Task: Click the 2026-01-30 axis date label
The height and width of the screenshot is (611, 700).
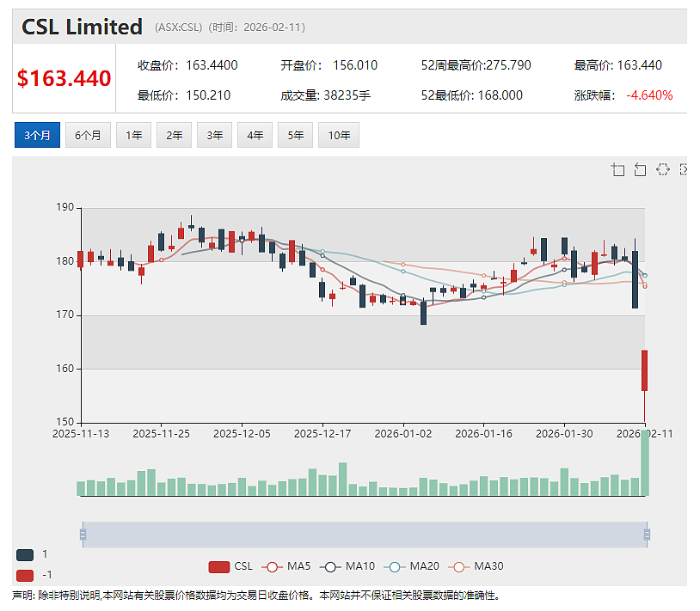Action: click(x=564, y=434)
